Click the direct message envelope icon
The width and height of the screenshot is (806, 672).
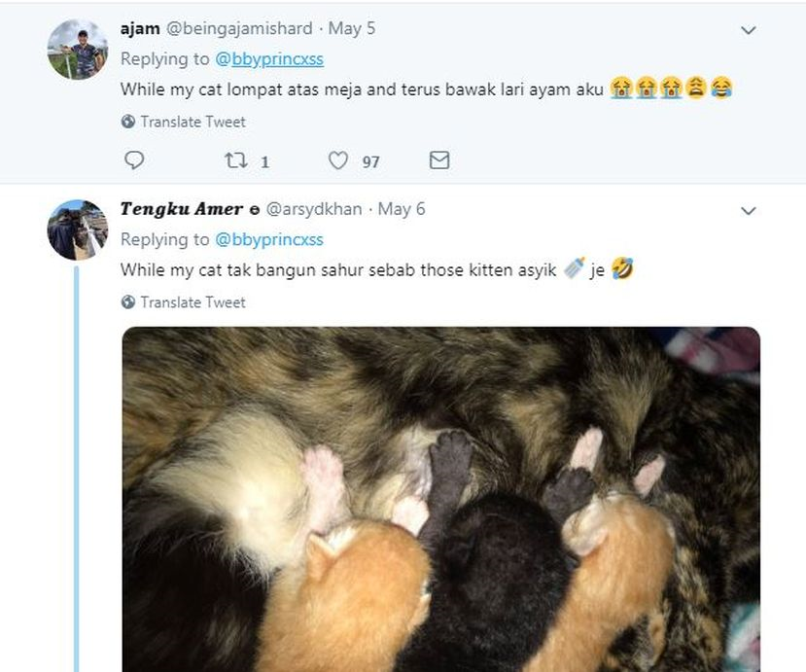439,160
